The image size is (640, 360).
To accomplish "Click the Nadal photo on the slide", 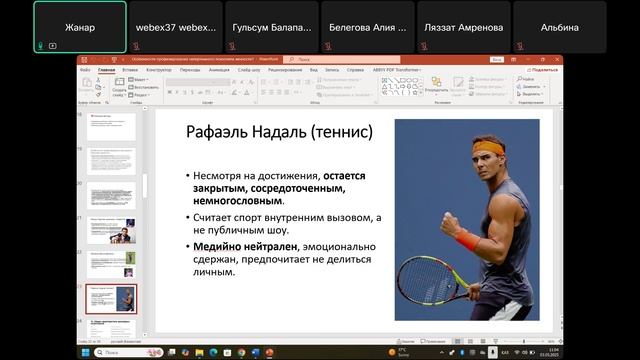I will [x=467, y=220].
